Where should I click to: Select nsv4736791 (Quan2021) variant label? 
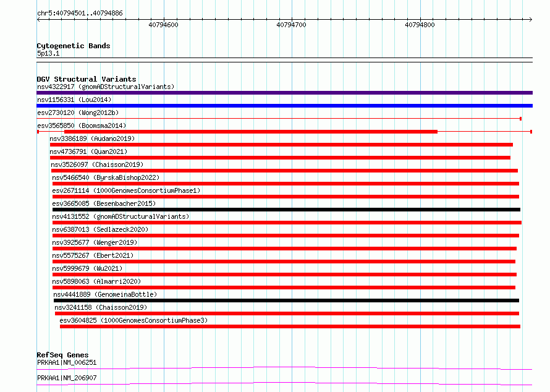pyautogui.click(x=88, y=151)
